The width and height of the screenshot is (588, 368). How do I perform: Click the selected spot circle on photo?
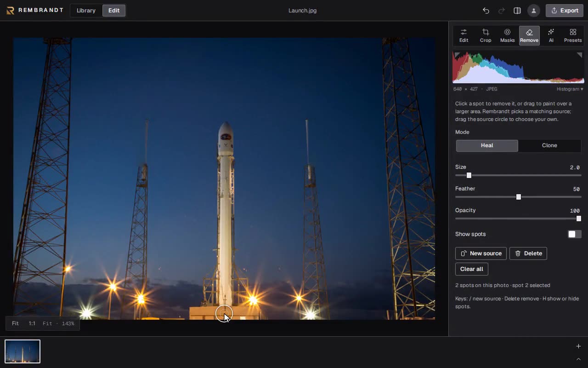[x=224, y=314]
